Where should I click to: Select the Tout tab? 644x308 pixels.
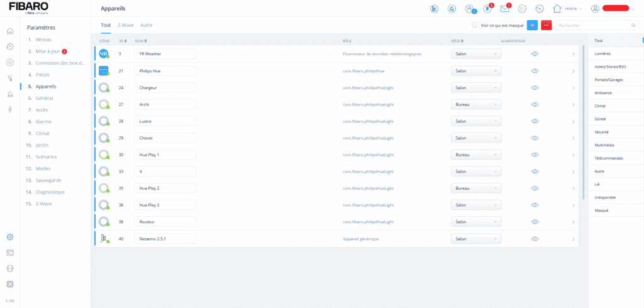(x=106, y=25)
